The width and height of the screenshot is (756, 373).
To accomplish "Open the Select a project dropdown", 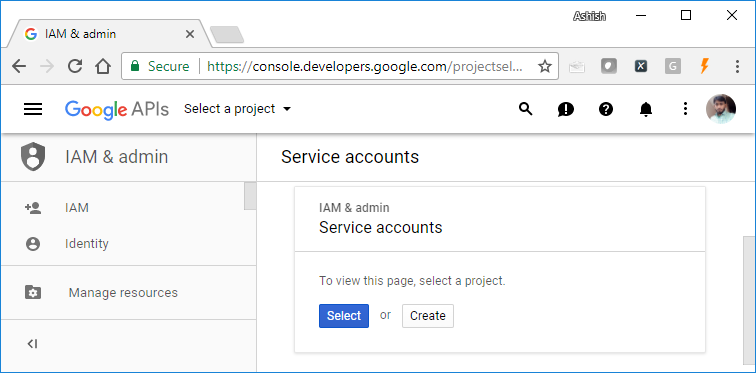I will 237,109.
